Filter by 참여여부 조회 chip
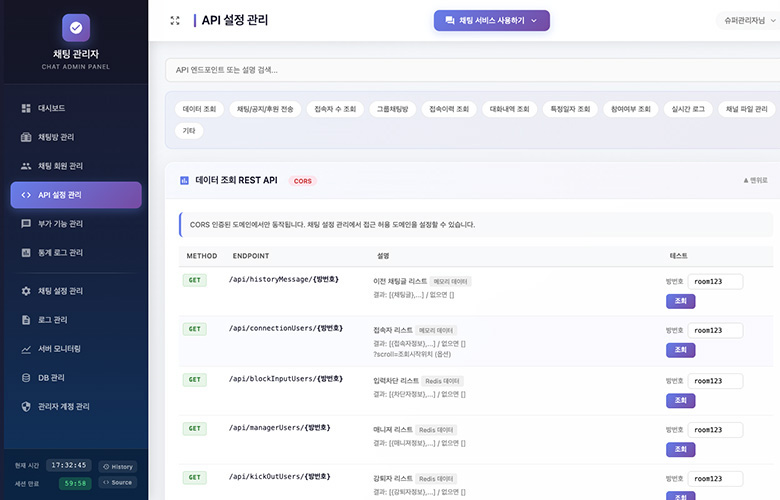The height and width of the screenshot is (500, 780). tap(630, 109)
